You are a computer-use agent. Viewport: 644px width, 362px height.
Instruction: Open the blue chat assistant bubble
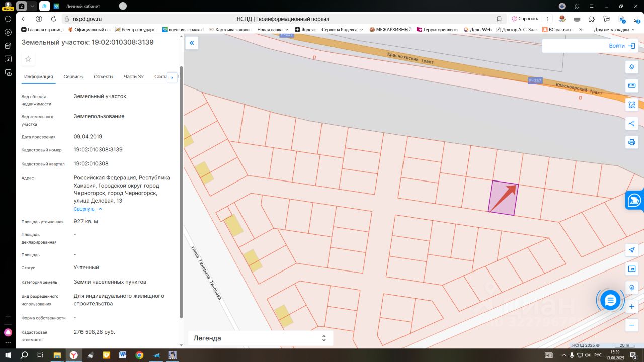click(x=610, y=300)
